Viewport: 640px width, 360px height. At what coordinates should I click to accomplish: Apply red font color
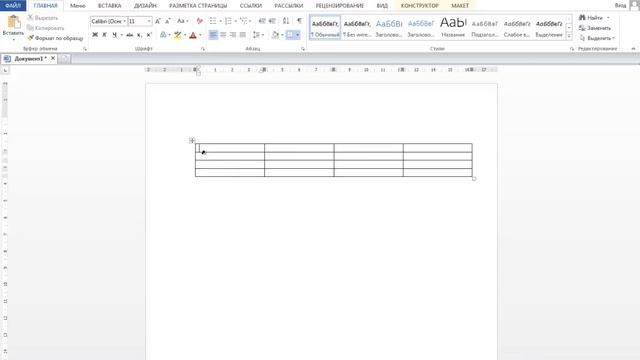[x=193, y=35]
